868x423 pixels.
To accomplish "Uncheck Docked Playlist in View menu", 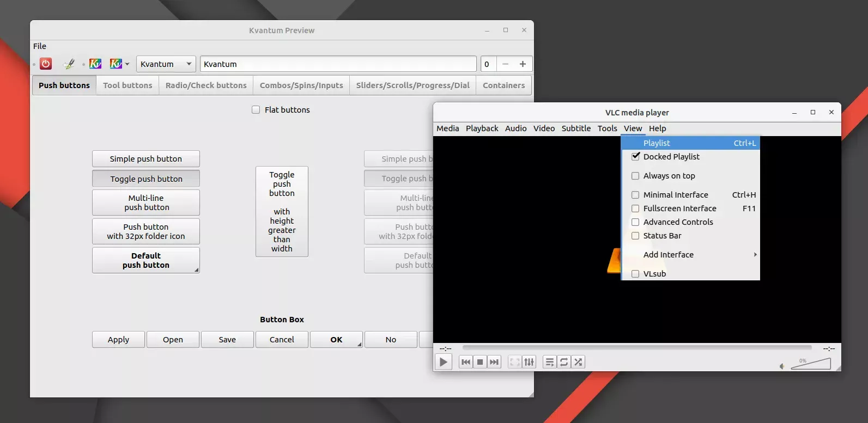I will tap(635, 157).
